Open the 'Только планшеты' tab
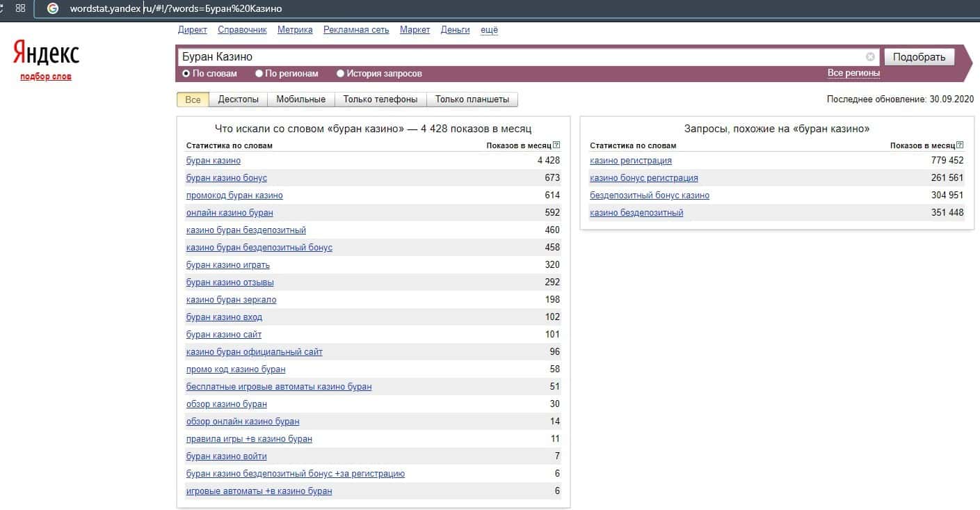 point(472,99)
